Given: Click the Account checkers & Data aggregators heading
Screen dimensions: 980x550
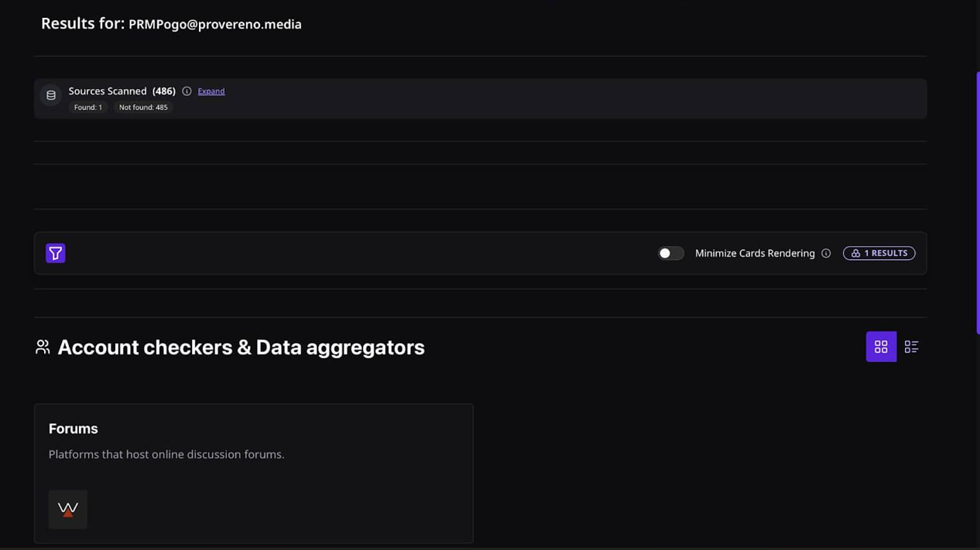Looking at the screenshot, I should coord(241,347).
